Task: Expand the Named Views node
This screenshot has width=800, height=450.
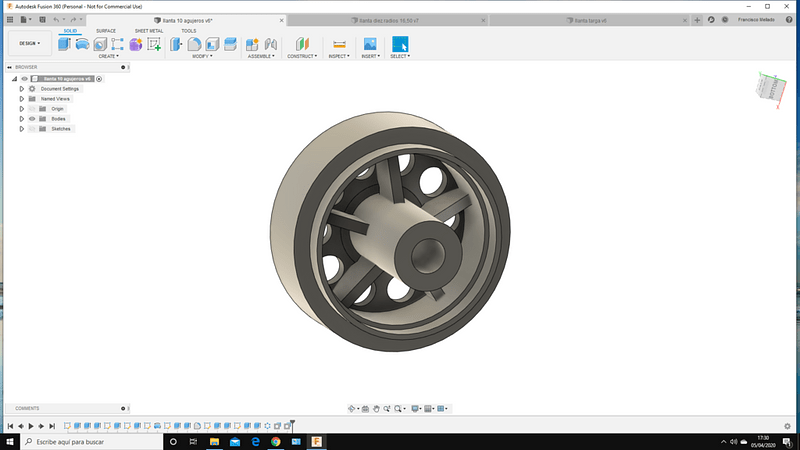Action: pos(21,98)
